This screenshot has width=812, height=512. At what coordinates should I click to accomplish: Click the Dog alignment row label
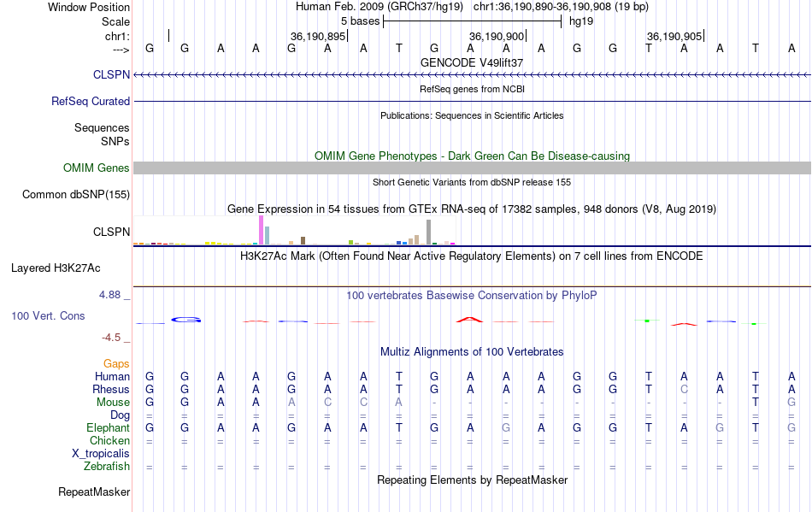(120, 415)
